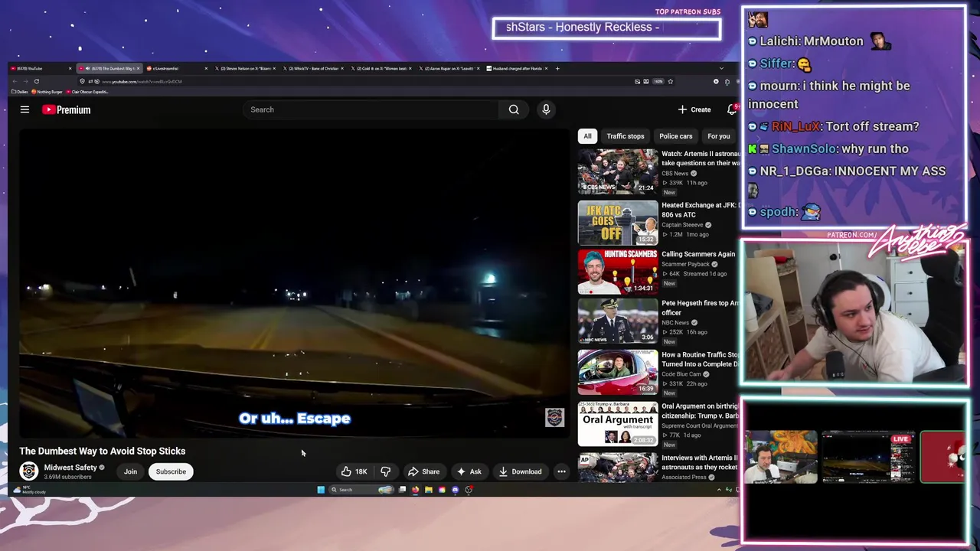Select the Traffic stops filter chip
Viewport: 980px width, 551px height.
click(x=626, y=136)
